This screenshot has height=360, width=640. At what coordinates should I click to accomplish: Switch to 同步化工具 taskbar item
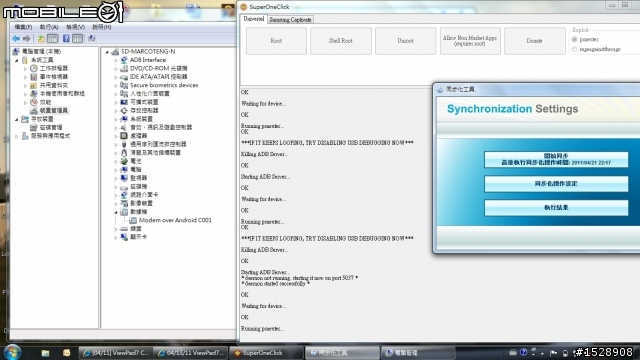(342, 353)
